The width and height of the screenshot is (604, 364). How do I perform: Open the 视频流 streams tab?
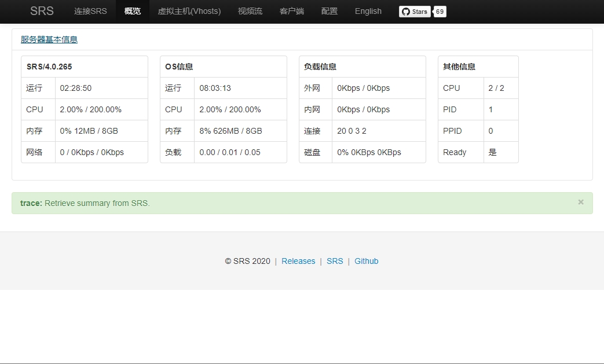pyautogui.click(x=250, y=11)
